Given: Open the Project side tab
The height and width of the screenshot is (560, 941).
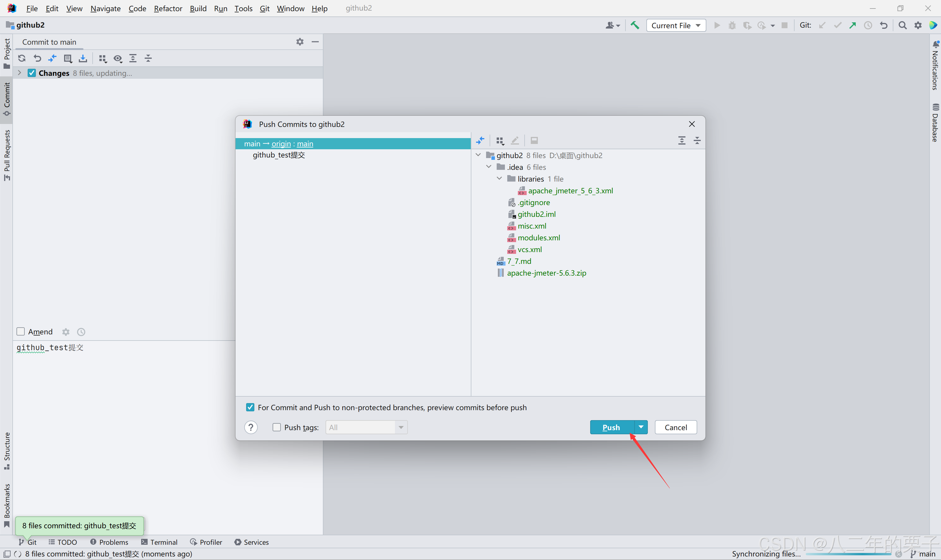Looking at the screenshot, I should 6,53.
